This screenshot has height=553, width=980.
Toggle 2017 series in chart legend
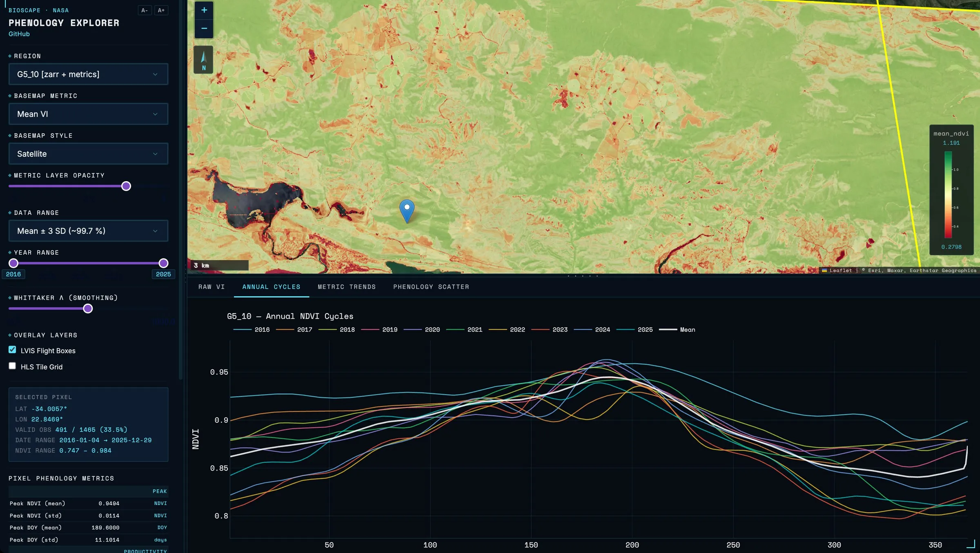click(294, 330)
